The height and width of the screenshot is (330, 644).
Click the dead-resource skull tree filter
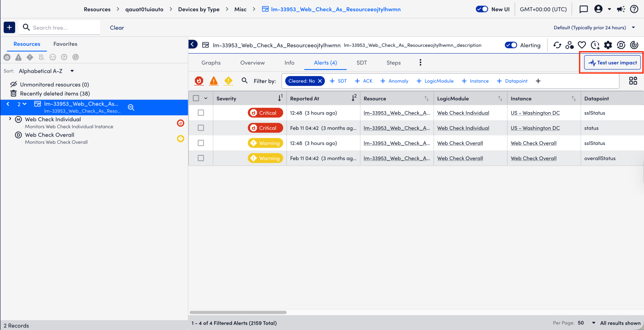(x=53, y=57)
